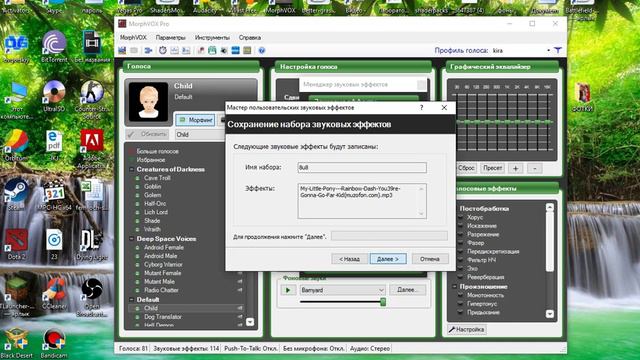Viewport: 640px width, 360px height.
Task: Select Cave Troll voice in list
Action: point(157,178)
